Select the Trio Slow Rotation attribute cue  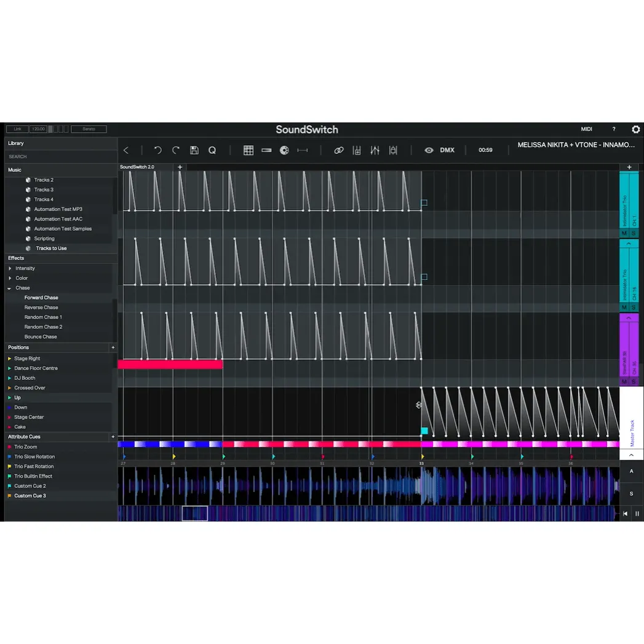(34, 457)
